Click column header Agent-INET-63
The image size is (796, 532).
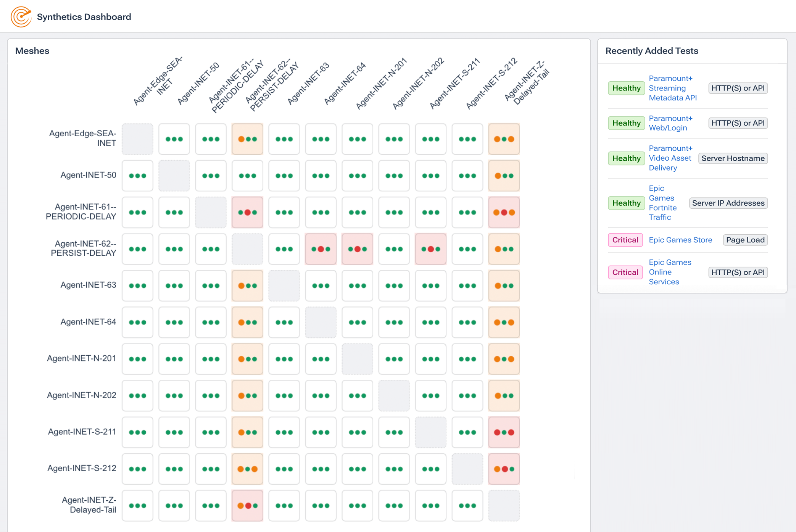point(308,84)
